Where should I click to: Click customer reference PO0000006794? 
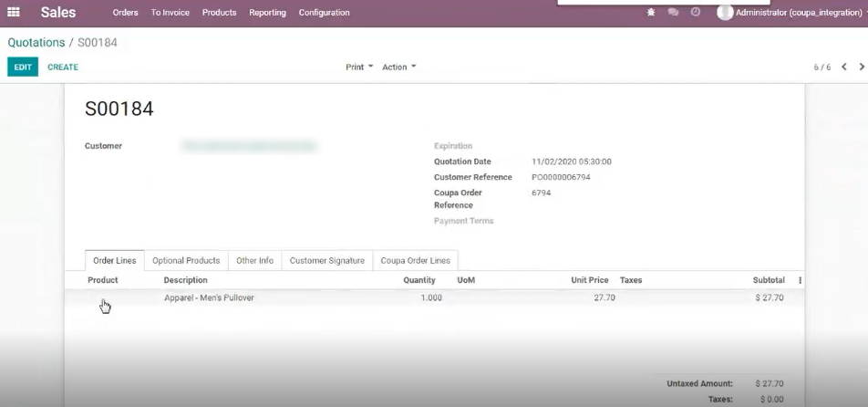pos(561,177)
